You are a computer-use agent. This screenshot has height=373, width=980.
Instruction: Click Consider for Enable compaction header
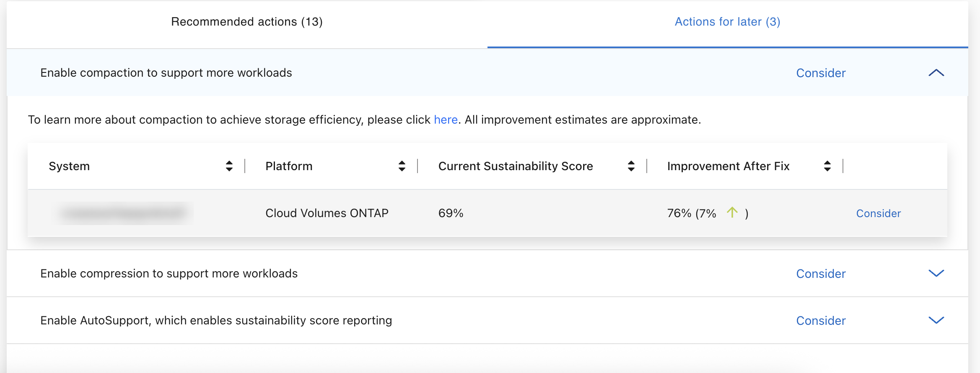pyautogui.click(x=821, y=73)
